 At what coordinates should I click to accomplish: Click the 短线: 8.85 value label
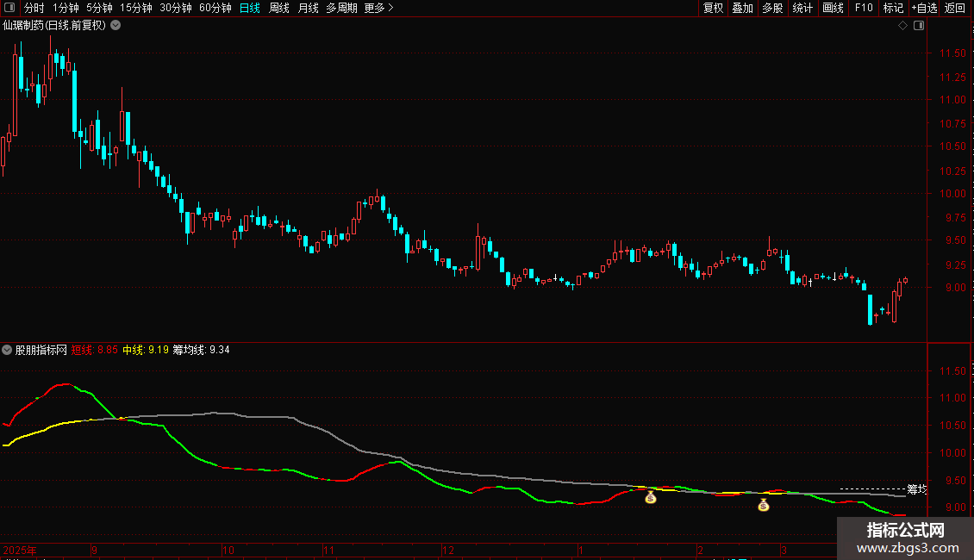click(x=95, y=350)
